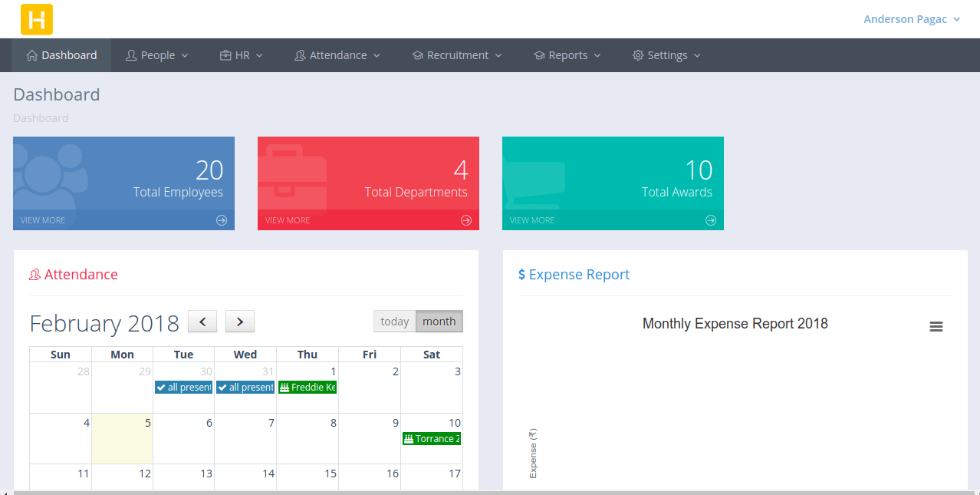Click the dollar icon beside Expense Report
The image size is (980, 495).
pos(522,274)
